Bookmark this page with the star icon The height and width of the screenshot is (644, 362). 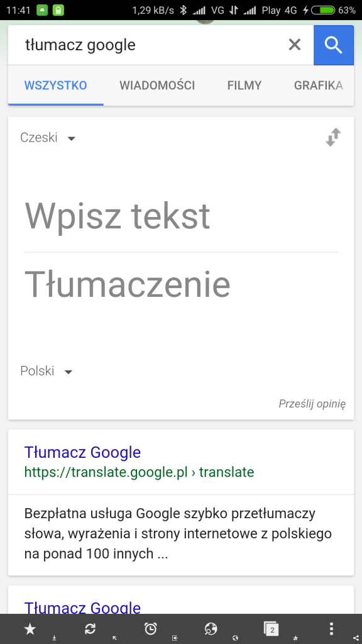coord(30,628)
